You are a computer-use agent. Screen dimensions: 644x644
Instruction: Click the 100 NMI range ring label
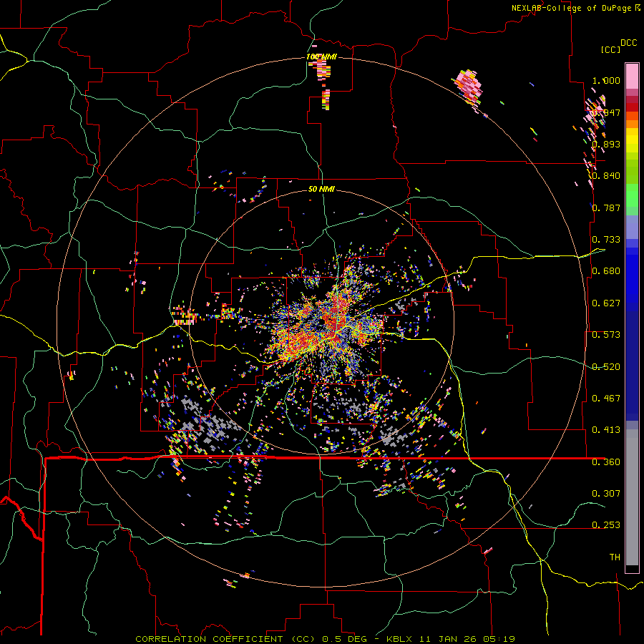click(321, 57)
